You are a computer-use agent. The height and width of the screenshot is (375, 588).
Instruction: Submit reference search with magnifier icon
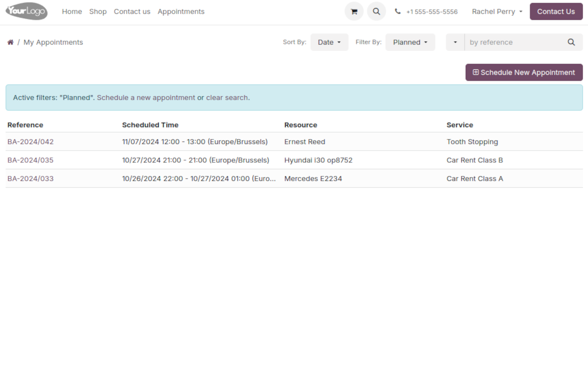click(x=571, y=42)
